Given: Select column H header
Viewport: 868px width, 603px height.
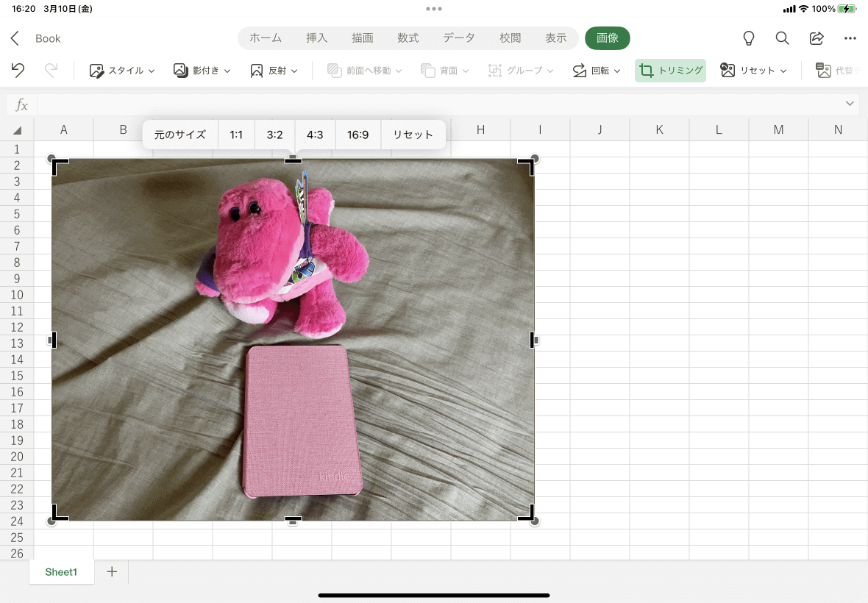Looking at the screenshot, I should 480,129.
